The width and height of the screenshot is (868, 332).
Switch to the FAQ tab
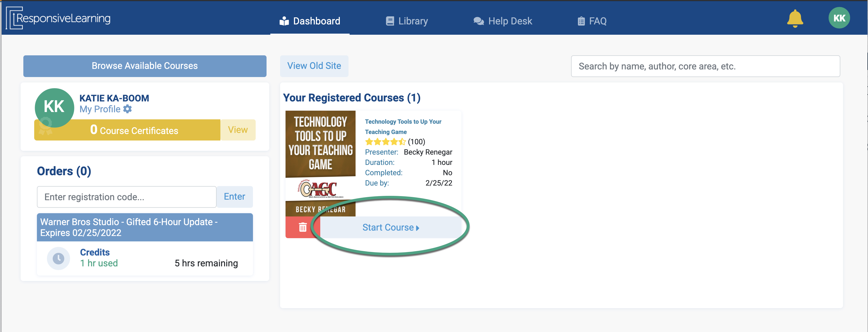pos(592,21)
